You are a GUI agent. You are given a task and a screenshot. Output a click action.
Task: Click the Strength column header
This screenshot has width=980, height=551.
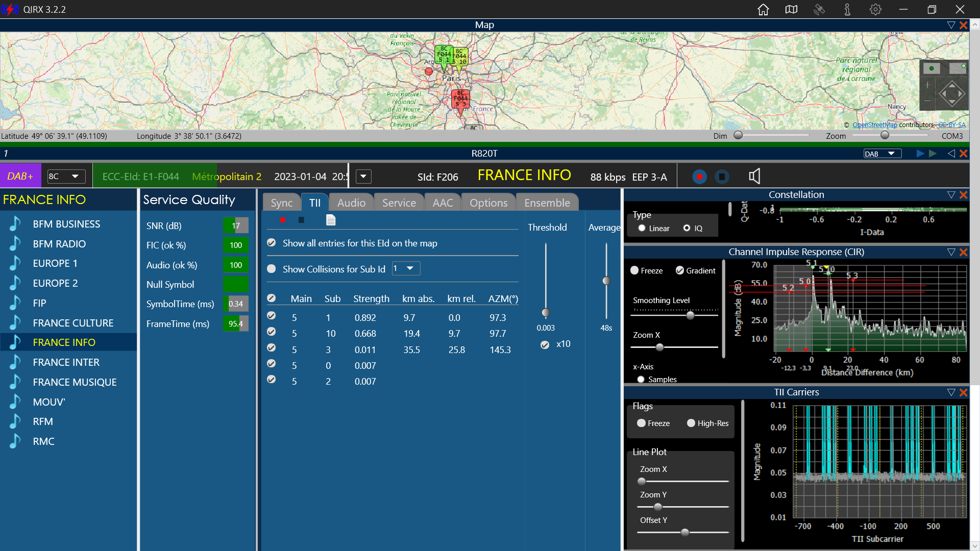[x=372, y=299]
